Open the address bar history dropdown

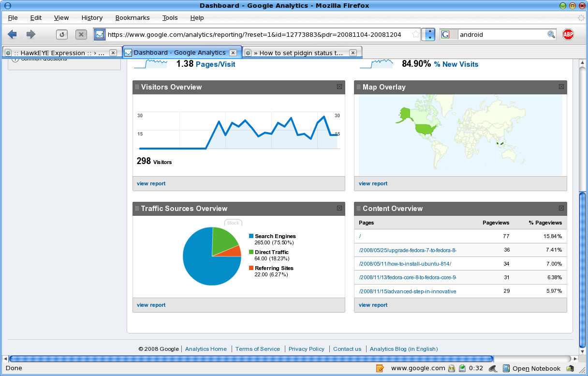coord(428,34)
